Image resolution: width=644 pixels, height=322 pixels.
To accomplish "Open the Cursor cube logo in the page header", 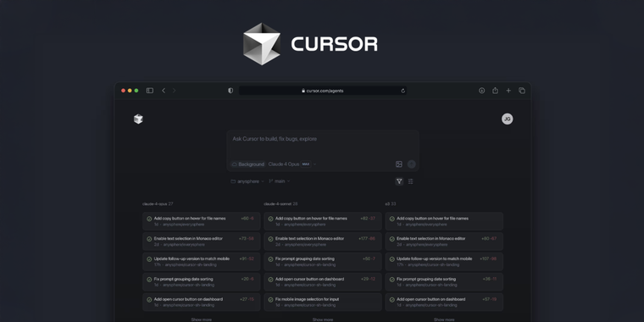I will [138, 119].
